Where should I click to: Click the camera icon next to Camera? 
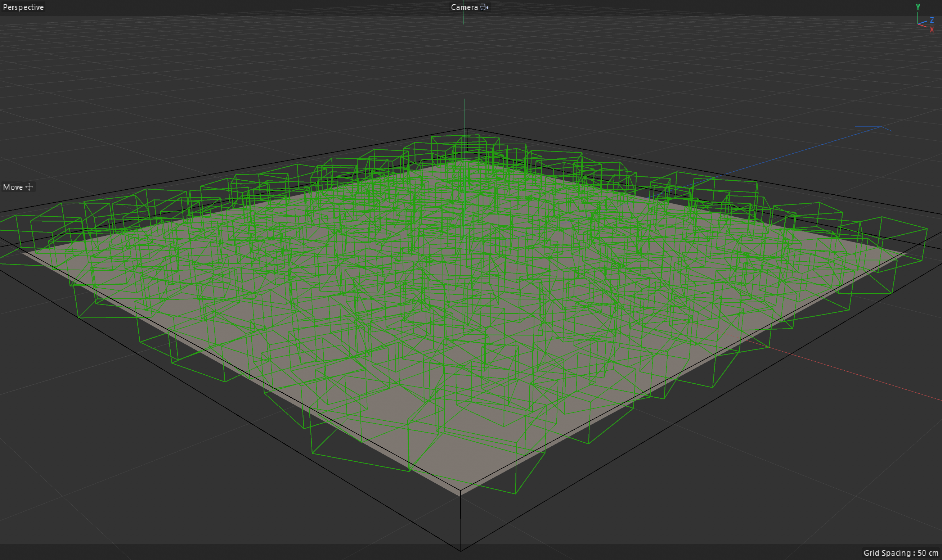484,7
